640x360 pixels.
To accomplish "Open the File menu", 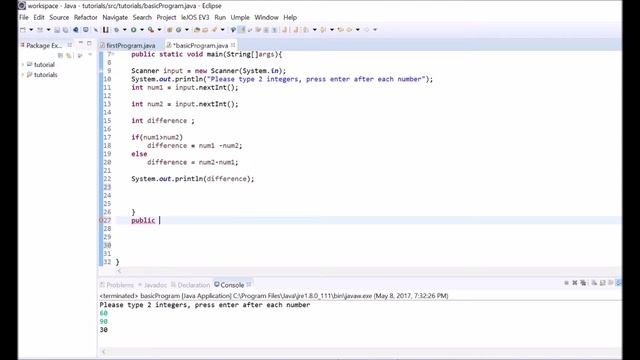I will (24, 17).
